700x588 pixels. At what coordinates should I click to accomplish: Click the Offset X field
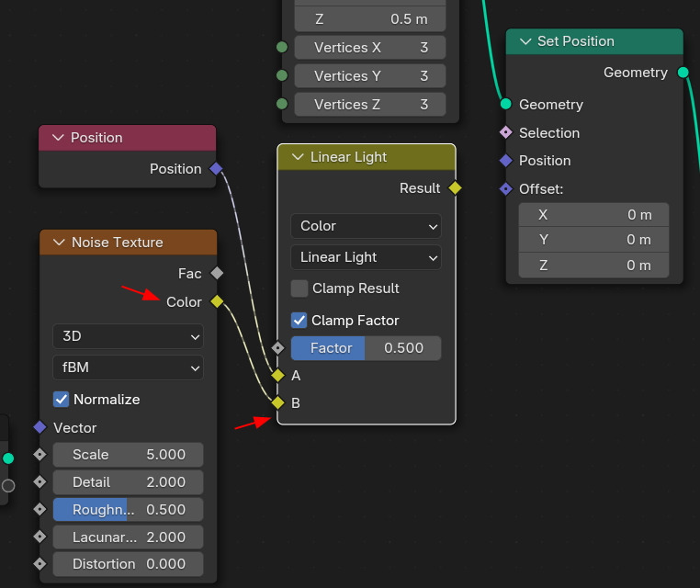(x=593, y=215)
